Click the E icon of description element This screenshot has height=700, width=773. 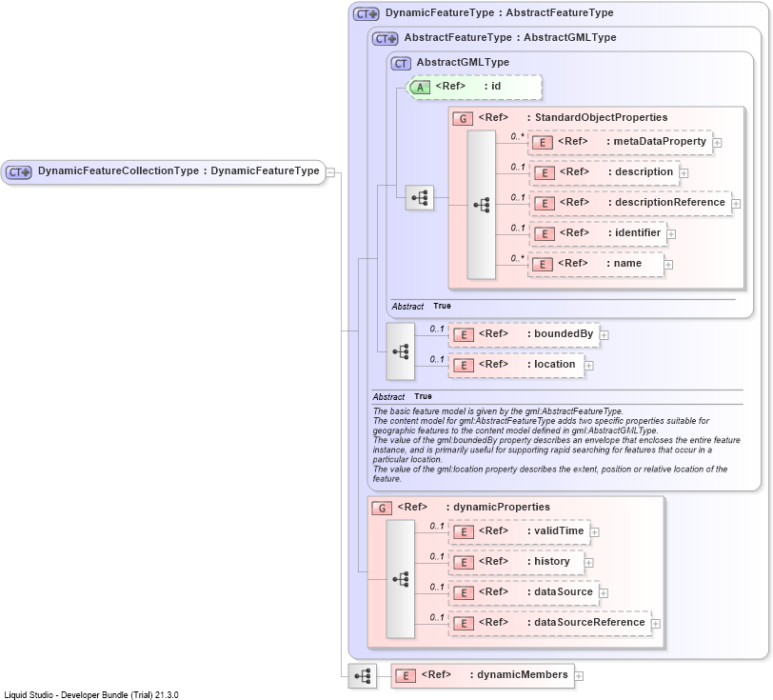(x=545, y=173)
